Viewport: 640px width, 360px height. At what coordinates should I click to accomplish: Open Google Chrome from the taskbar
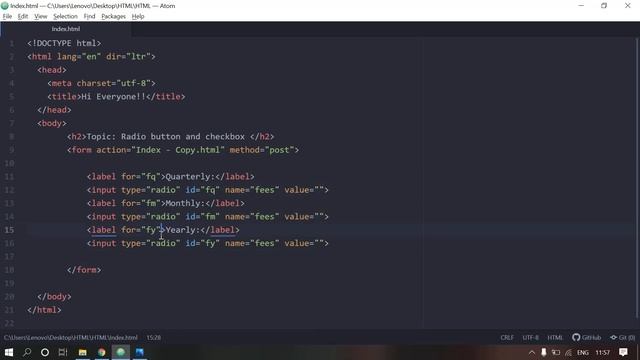click(102, 352)
